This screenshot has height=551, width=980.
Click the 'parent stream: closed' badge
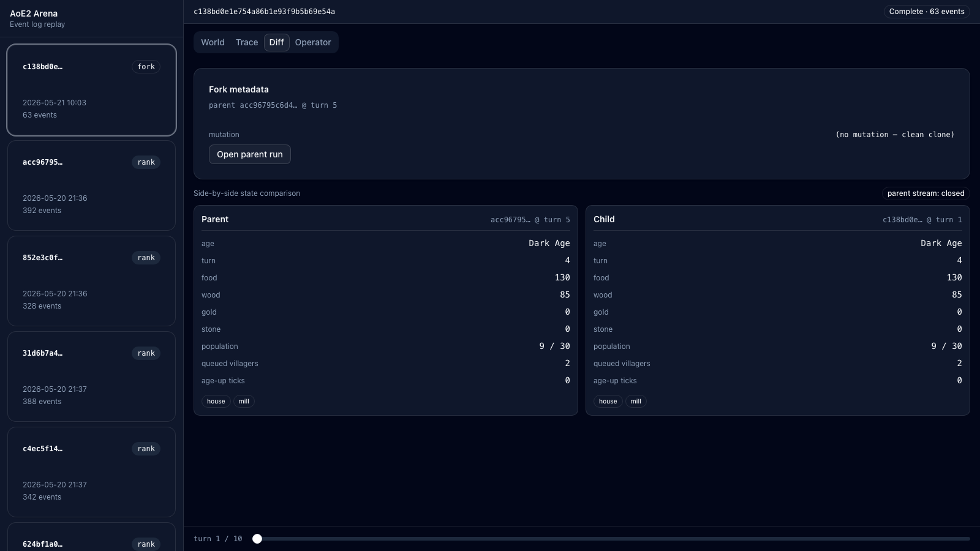coord(925,193)
